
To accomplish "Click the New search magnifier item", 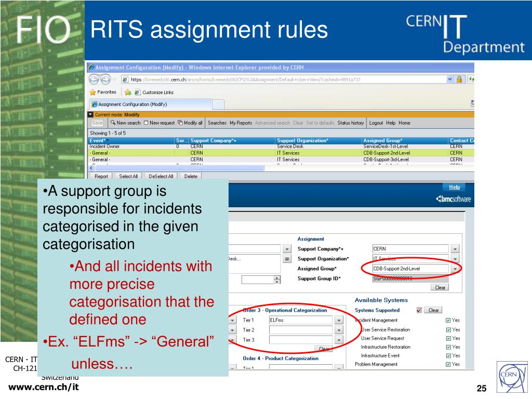I will 125,123.
